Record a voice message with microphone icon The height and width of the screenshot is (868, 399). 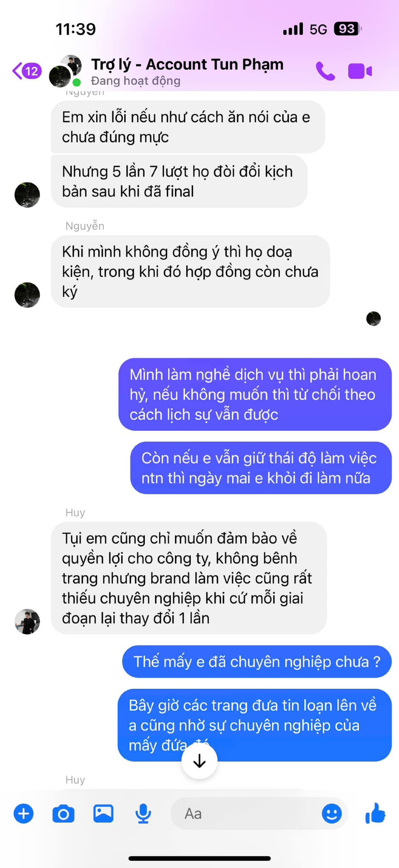143,813
